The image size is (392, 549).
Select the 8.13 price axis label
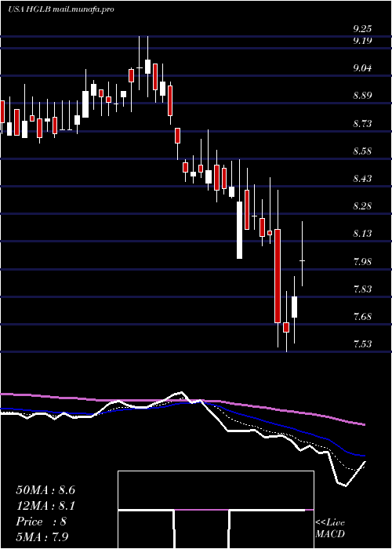tap(362, 234)
